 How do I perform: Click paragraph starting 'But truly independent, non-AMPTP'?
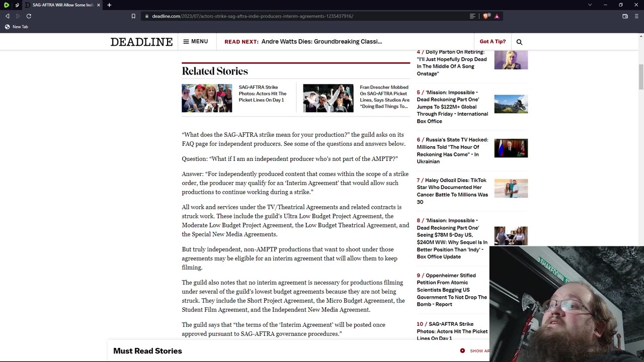pos(290,258)
